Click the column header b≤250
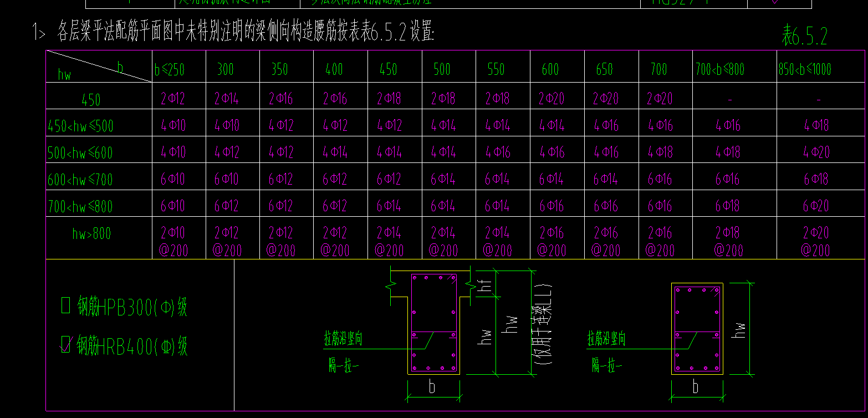 pyautogui.click(x=170, y=69)
